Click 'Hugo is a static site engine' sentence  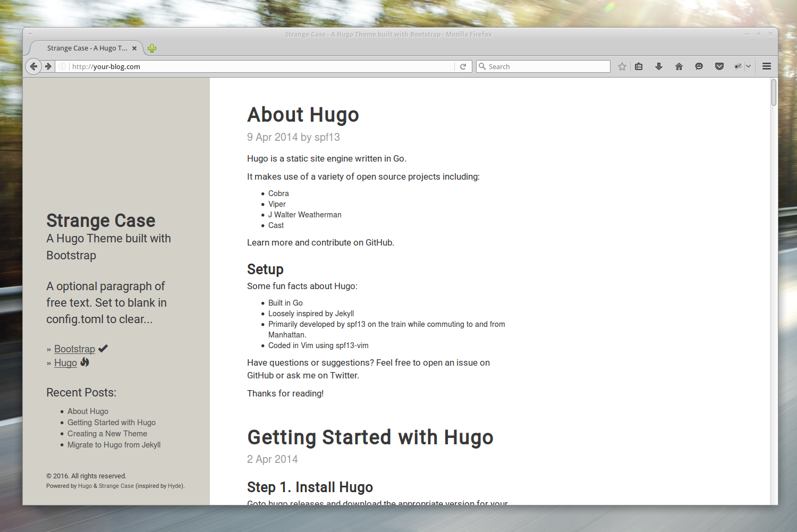pos(327,158)
